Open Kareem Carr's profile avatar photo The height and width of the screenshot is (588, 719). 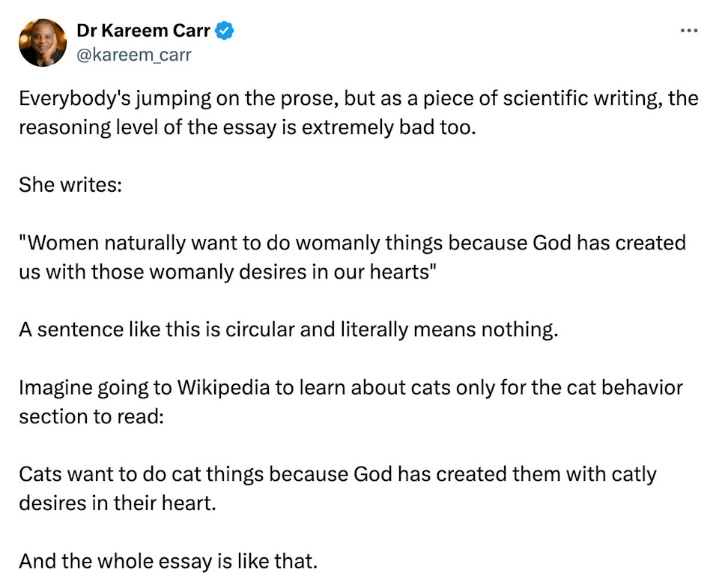point(43,43)
